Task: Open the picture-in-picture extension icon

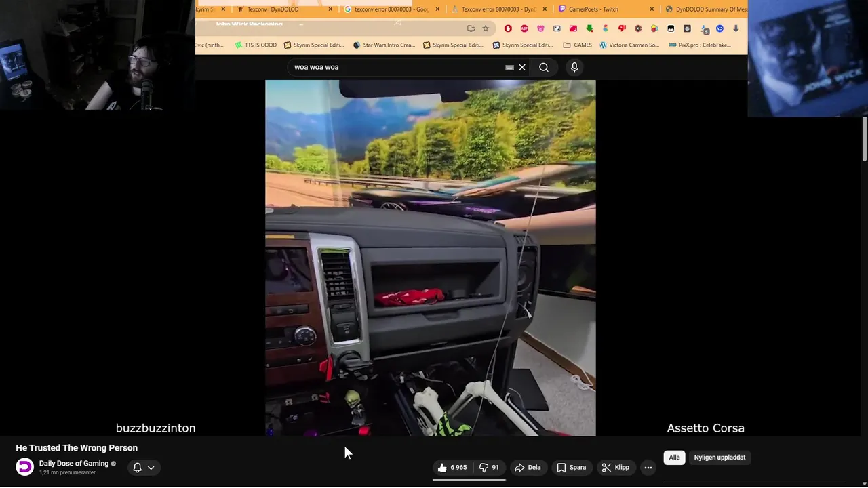Action: (x=557, y=28)
